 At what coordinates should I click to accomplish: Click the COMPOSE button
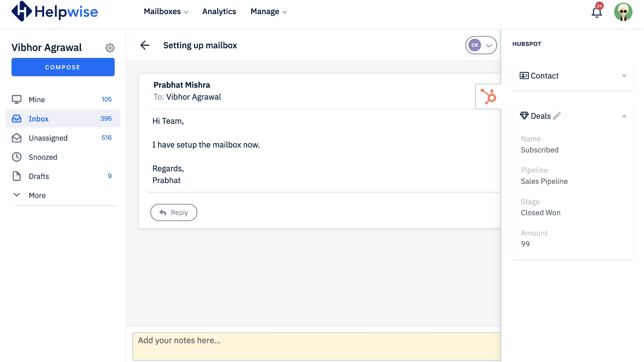63,67
